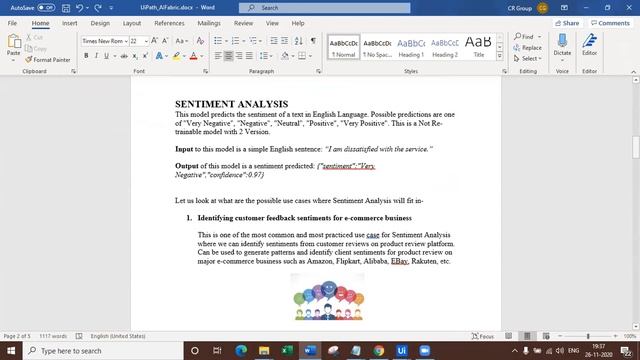Toggle Italic formatting
This screenshot has height=360, width=640.
click(x=96, y=56)
